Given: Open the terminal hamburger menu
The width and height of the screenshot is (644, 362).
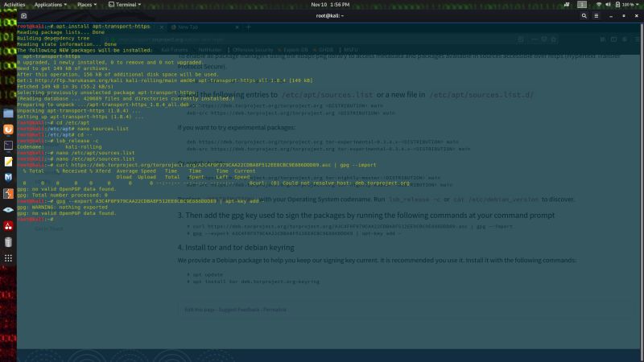Looking at the screenshot, I should coord(597,16).
